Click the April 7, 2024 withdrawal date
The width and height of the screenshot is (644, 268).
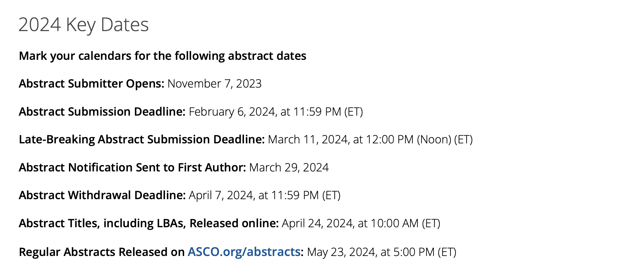[265, 195]
